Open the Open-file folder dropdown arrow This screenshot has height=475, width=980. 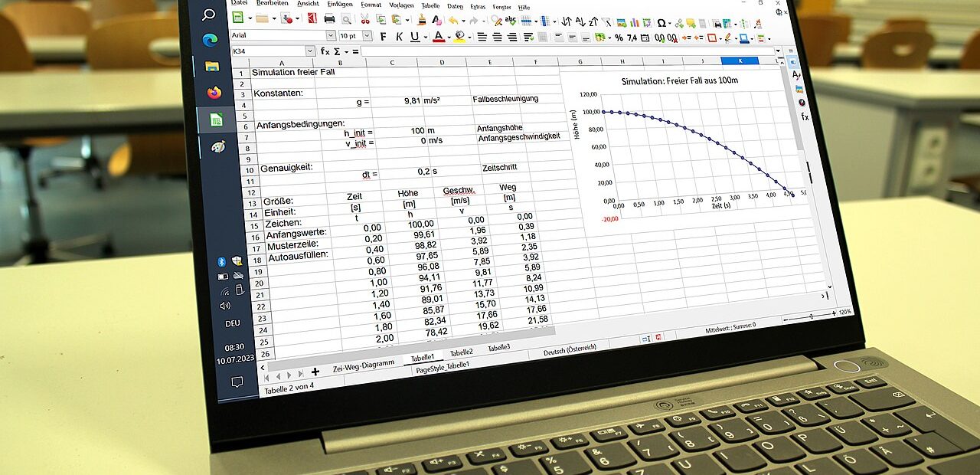(274, 18)
